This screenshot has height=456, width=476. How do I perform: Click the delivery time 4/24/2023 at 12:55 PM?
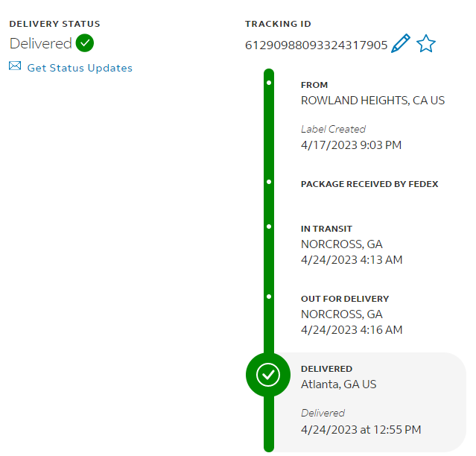(361, 429)
